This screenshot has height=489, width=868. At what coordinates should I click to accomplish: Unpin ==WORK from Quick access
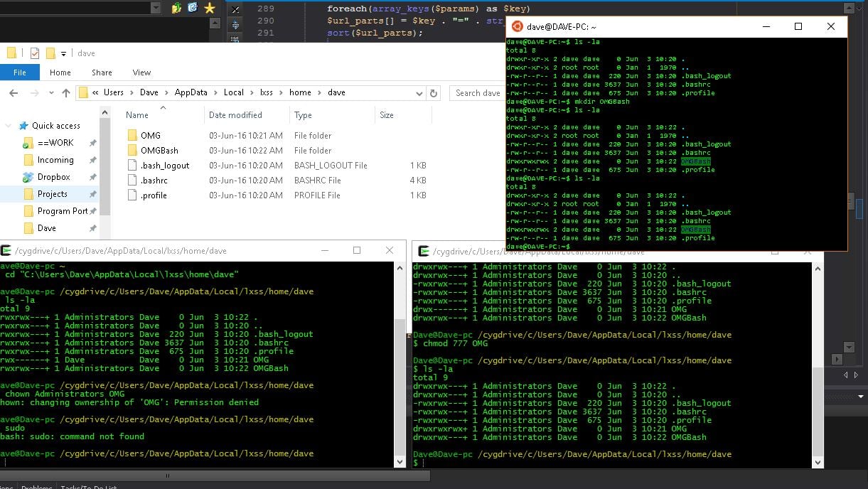tap(92, 142)
